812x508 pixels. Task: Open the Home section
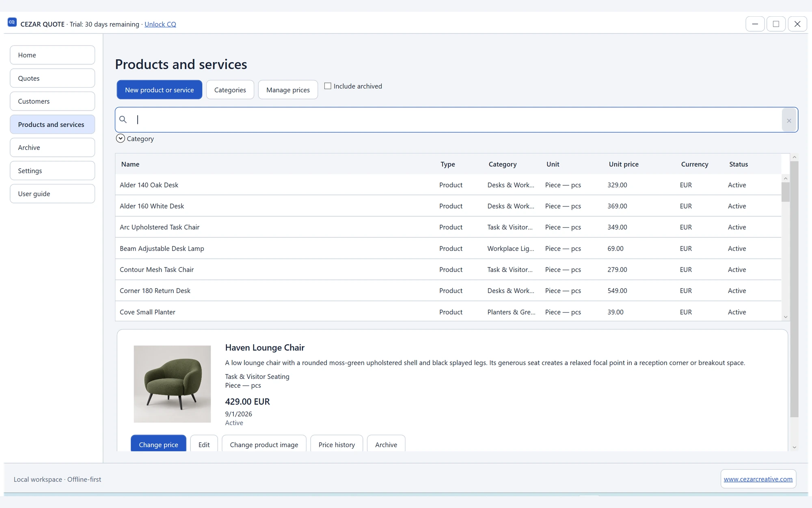coord(52,55)
